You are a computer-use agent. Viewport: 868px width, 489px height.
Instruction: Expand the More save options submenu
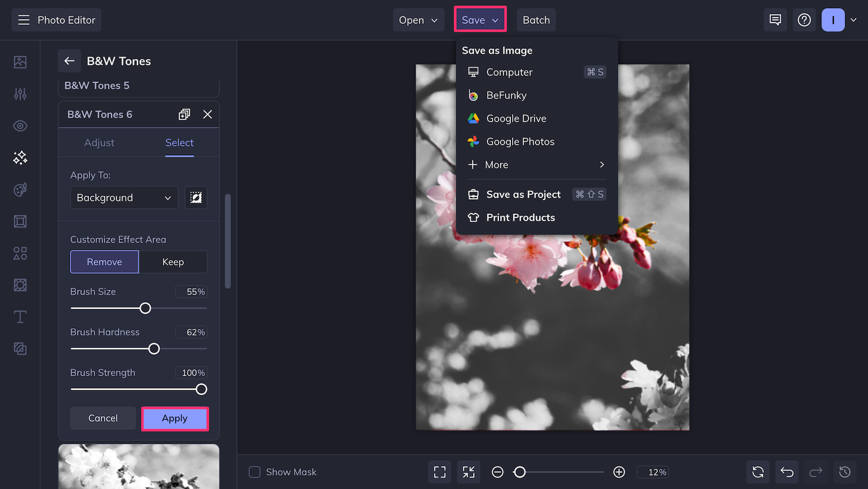tap(537, 164)
